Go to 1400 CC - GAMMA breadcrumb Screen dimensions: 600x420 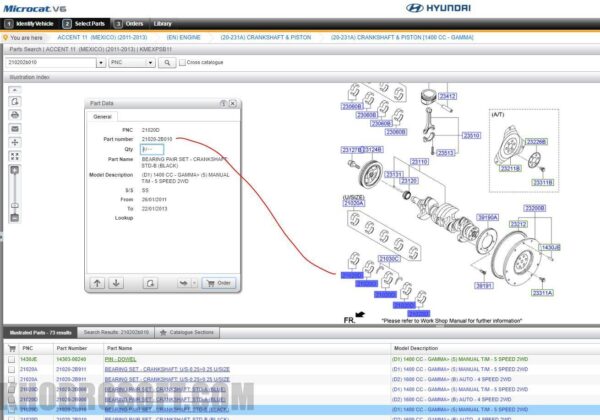tap(402, 37)
